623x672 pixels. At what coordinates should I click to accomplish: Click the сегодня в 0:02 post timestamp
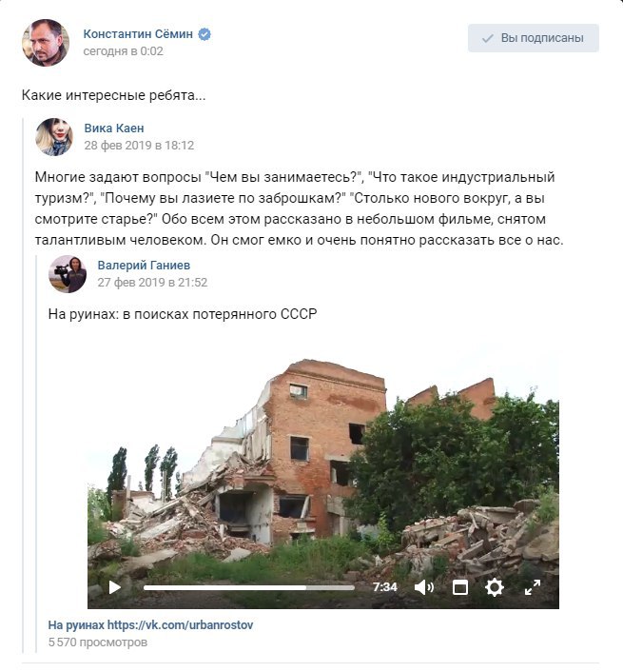coord(123,51)
